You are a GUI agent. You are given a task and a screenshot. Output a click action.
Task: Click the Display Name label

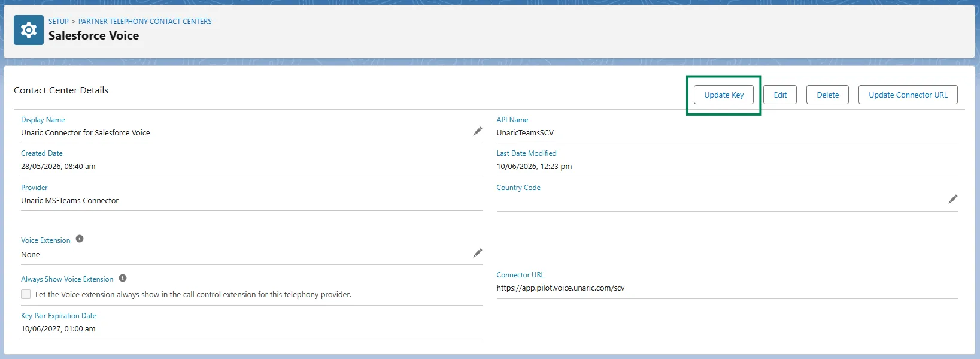coord(43,120)
